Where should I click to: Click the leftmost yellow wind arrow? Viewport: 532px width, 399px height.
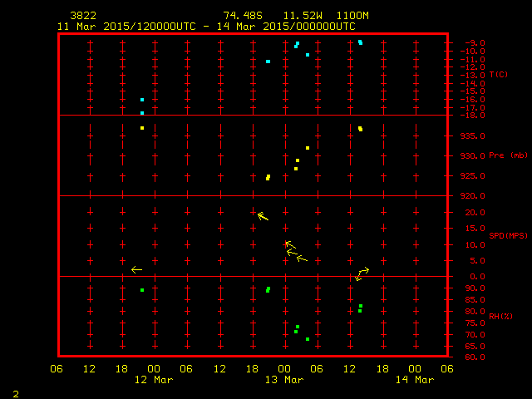[136, 269]
